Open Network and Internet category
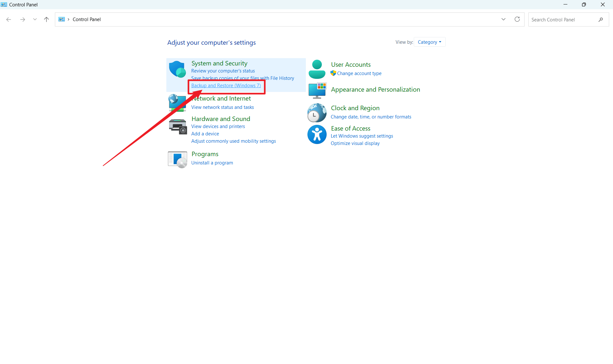Screen dimensions: 613x364 [221, 98]
